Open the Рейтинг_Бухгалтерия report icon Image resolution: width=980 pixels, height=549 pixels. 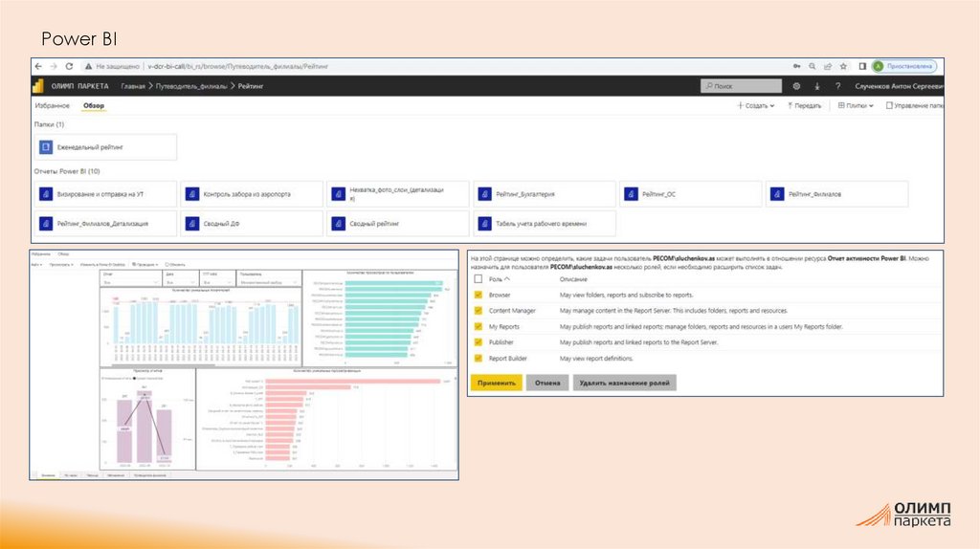[x=484, y=194]
